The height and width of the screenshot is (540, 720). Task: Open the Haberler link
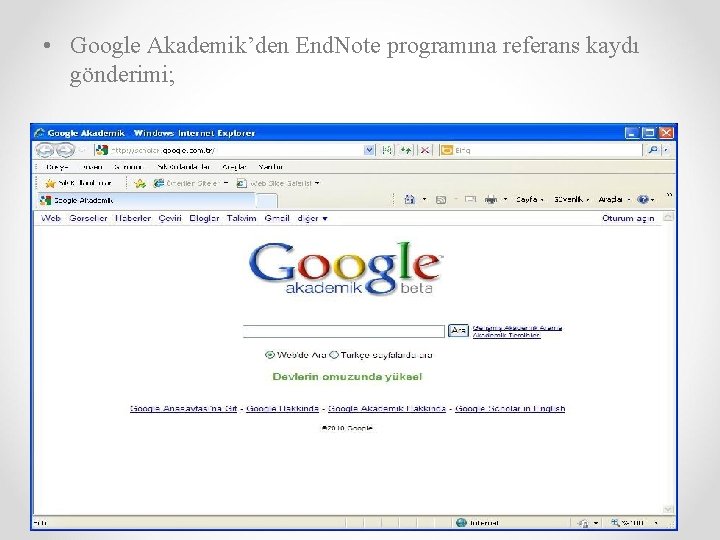[x=133, y=218]
